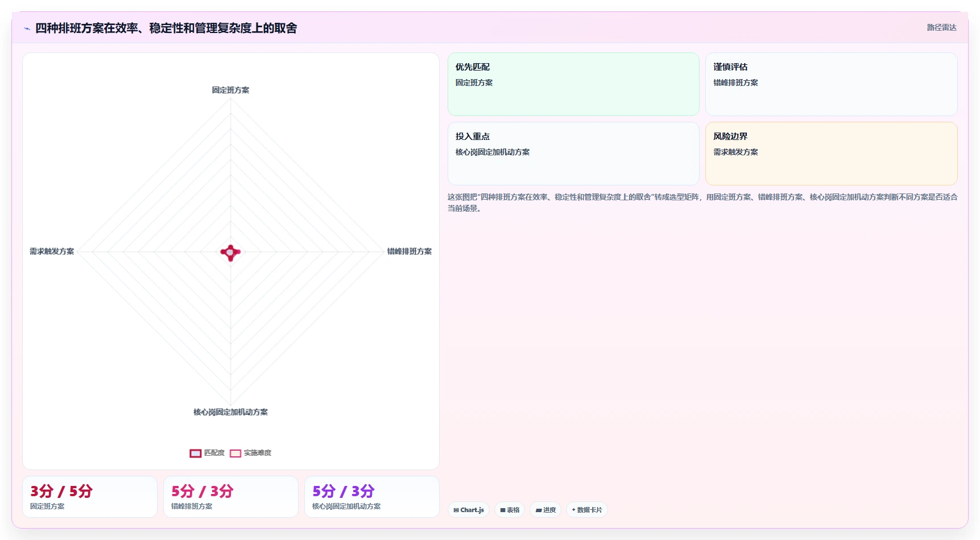Click the small icon left of the title
The height and width of the screenshot is (540, 980).
(27, 28)
